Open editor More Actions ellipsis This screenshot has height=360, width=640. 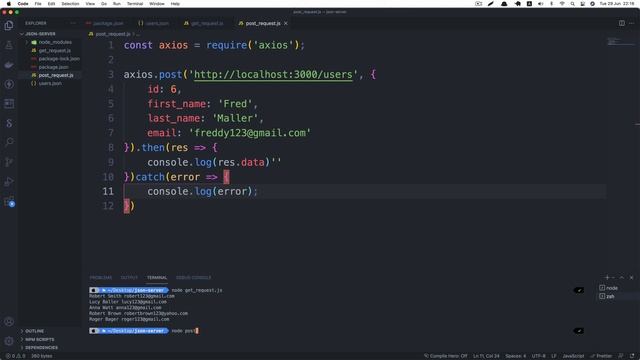631,23
